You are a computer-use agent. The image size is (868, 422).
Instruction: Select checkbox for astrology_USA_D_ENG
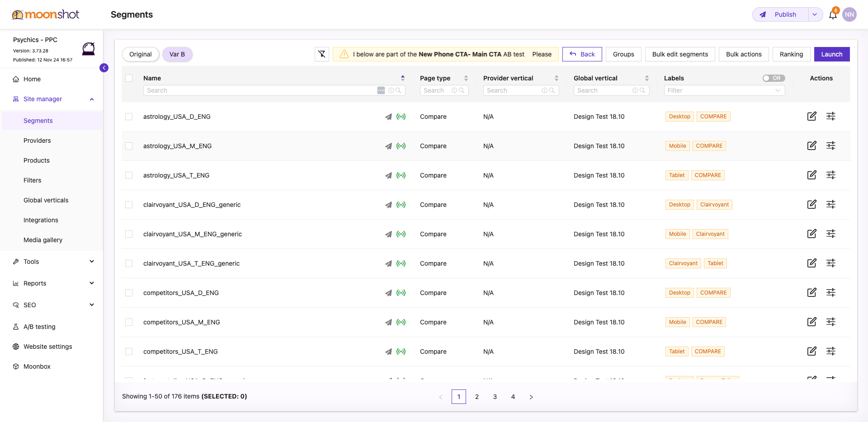coord(129,117)
